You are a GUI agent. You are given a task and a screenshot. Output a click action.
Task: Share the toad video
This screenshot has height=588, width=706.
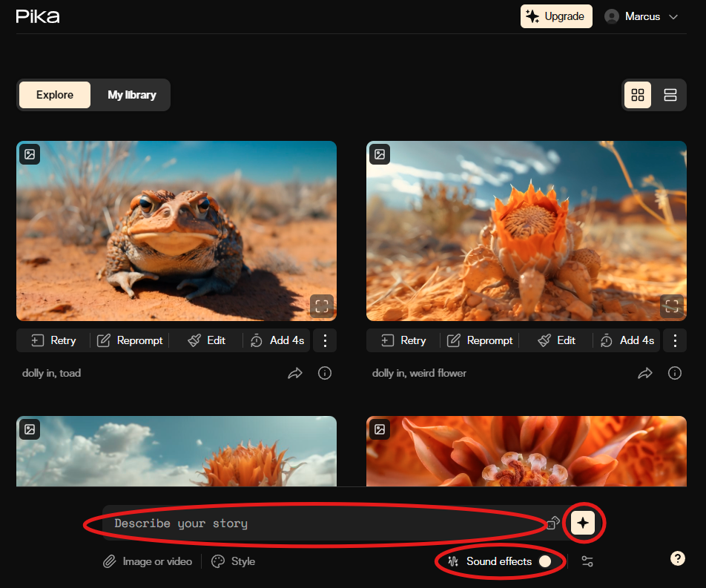295,373
